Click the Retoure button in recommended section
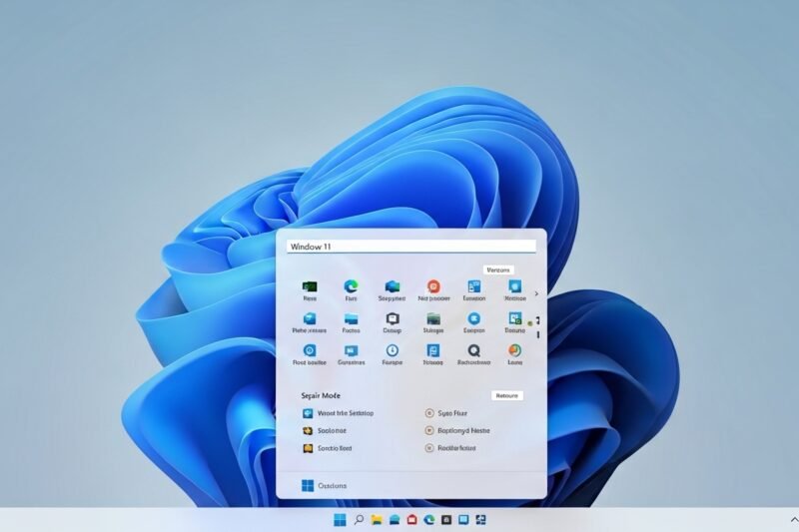 click(x=507, y=395)
